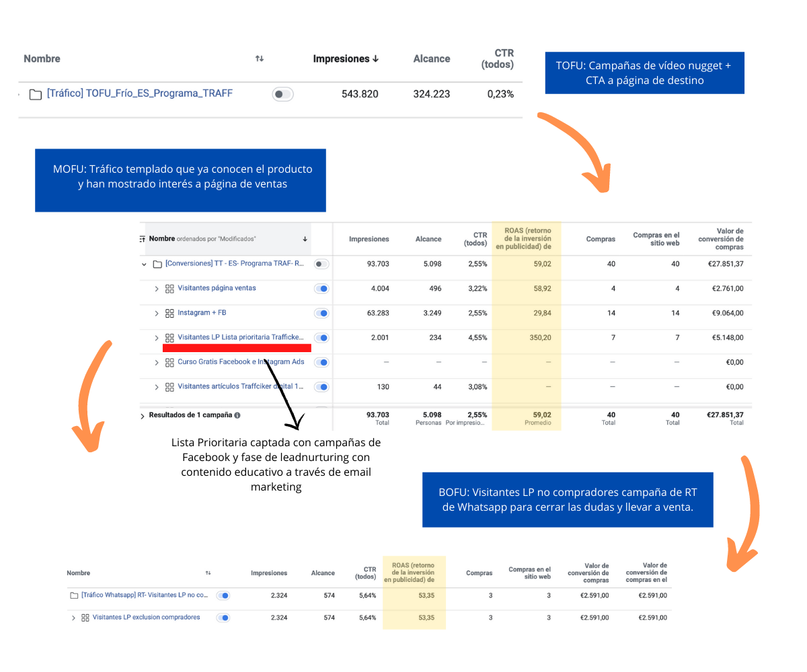This screenshot has width=807, height=672.
Task: Click the folder icon of the [Conversiones] TT campaign
Action: tap(157, 264)
